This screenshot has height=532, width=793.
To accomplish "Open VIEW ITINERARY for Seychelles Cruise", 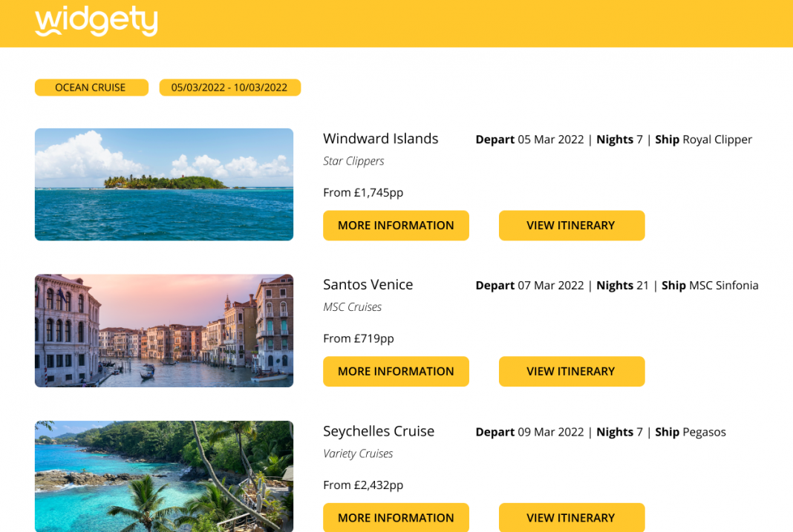I will [x=571, y=517].
